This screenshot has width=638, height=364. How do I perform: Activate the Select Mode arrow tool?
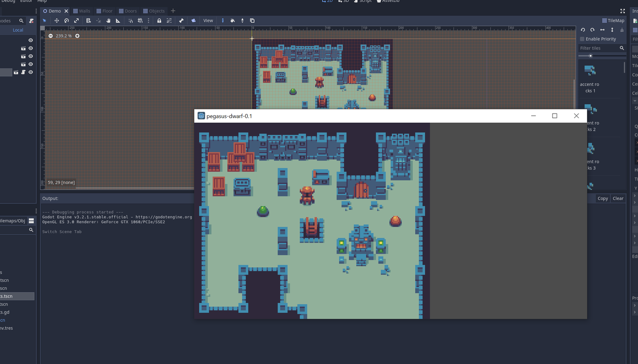(x=45, y=21)
